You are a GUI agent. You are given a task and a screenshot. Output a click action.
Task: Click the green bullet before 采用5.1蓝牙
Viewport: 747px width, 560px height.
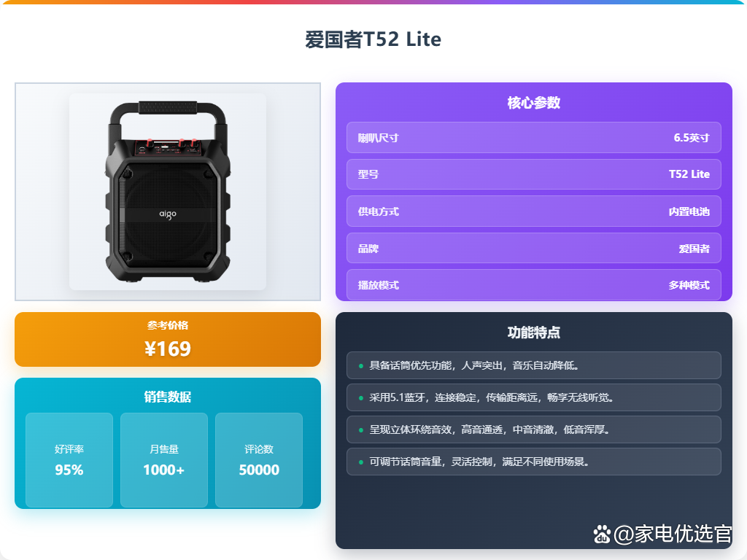tap(360, 397)
